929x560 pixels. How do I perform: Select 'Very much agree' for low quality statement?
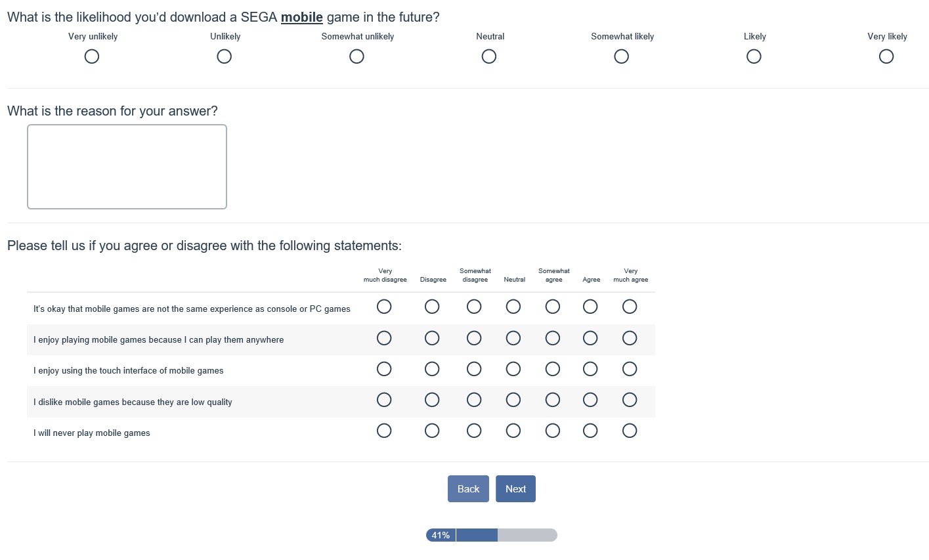click(630, 400)
